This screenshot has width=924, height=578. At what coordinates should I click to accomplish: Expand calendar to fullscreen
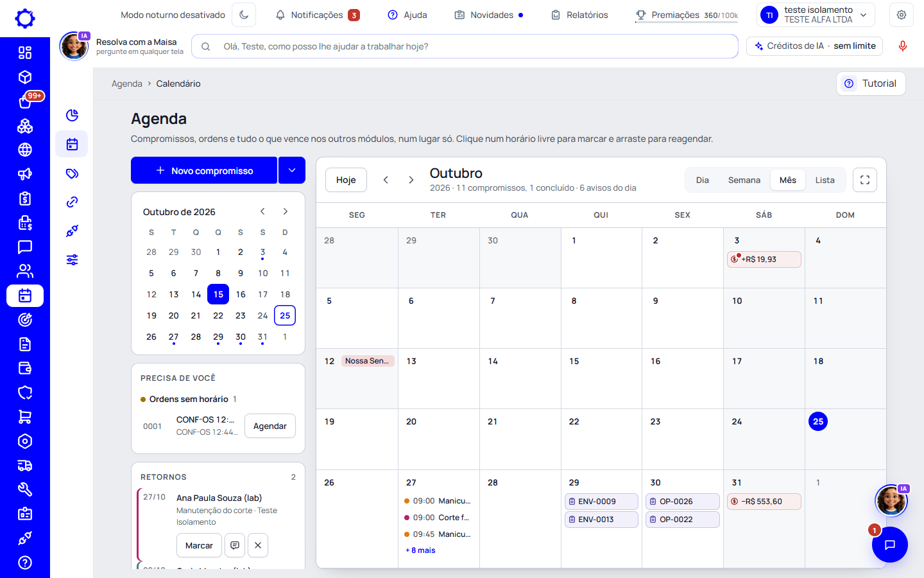pos(865,180)
